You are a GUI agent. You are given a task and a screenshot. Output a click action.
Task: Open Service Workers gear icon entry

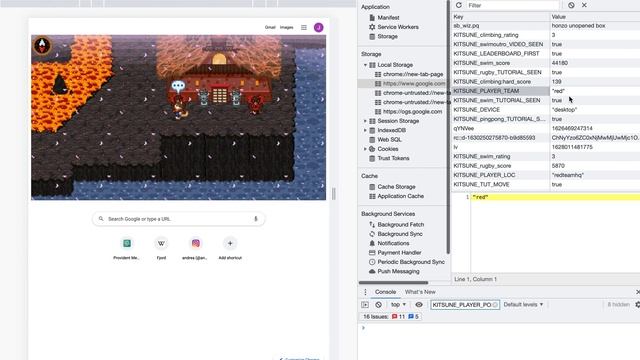372,27
